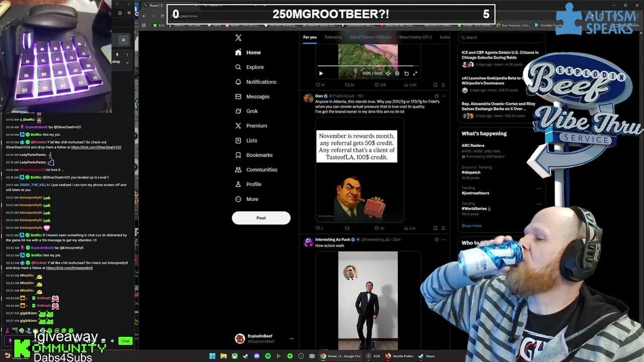Screen dimensions: 644x362
Task: Like Don's post with 30 likes
Action: 379,228
